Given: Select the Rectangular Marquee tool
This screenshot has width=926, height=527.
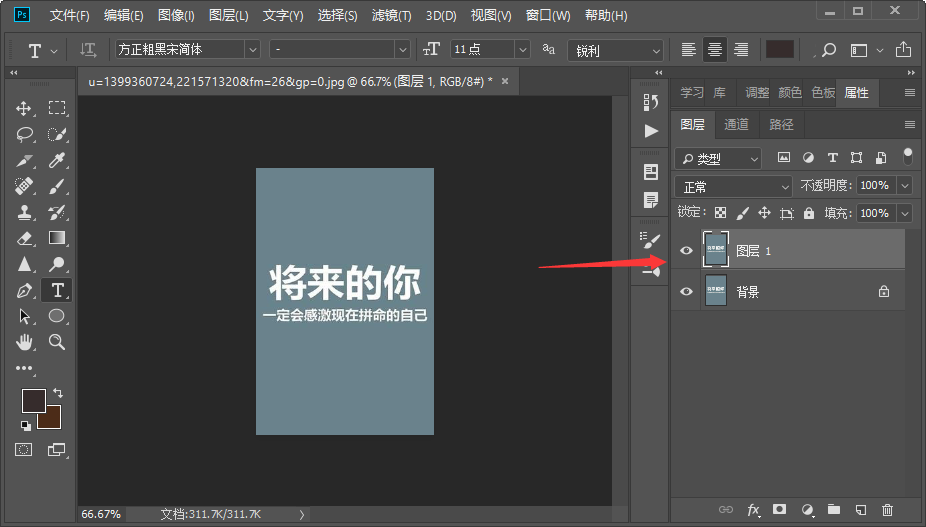Looking at the screenshot, I should tap(57, 108).
